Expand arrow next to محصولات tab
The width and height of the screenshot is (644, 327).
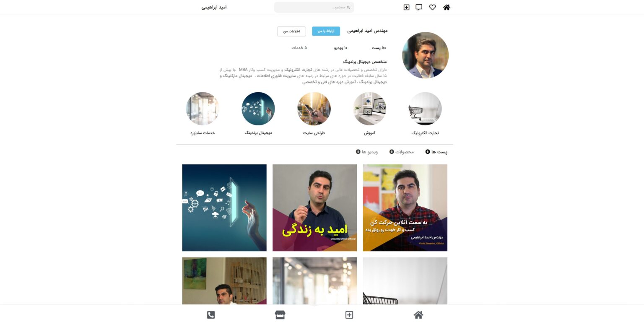coord(392,152)
